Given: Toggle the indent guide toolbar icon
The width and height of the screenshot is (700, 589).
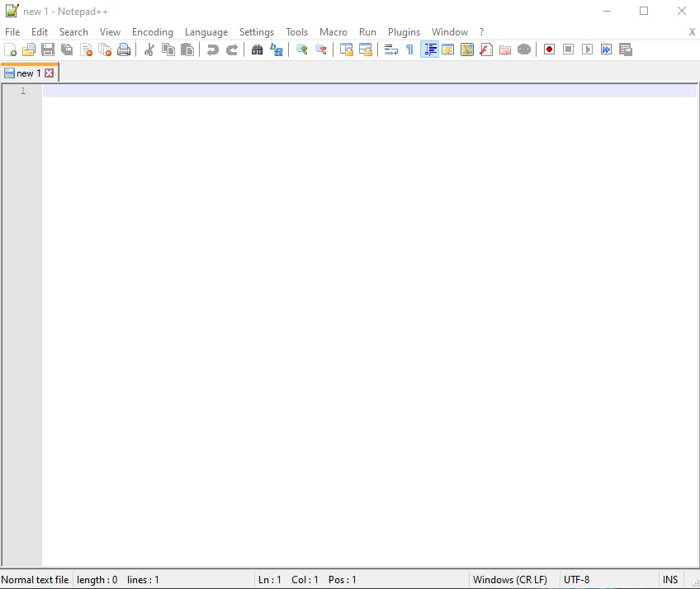Looking at the screenshot, I should point(429,49).
